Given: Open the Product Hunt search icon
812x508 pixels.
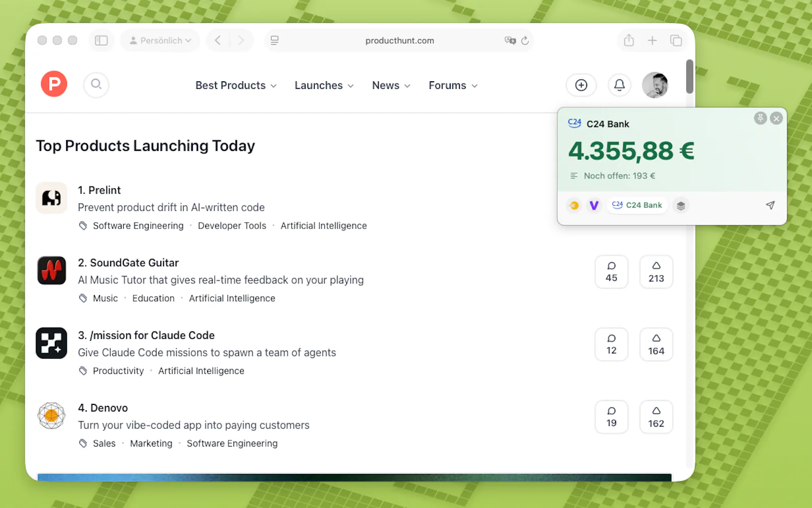Looking at the screenshot, I should point(96,84).
